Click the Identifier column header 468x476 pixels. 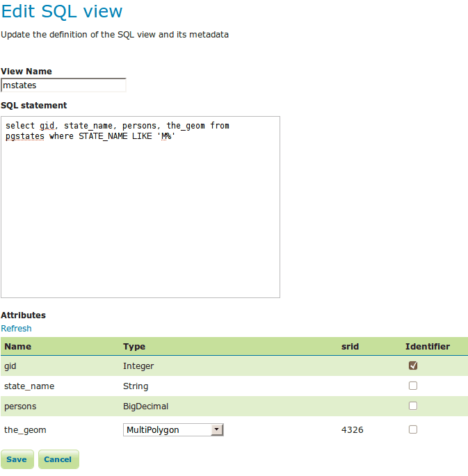coord(427,346)
